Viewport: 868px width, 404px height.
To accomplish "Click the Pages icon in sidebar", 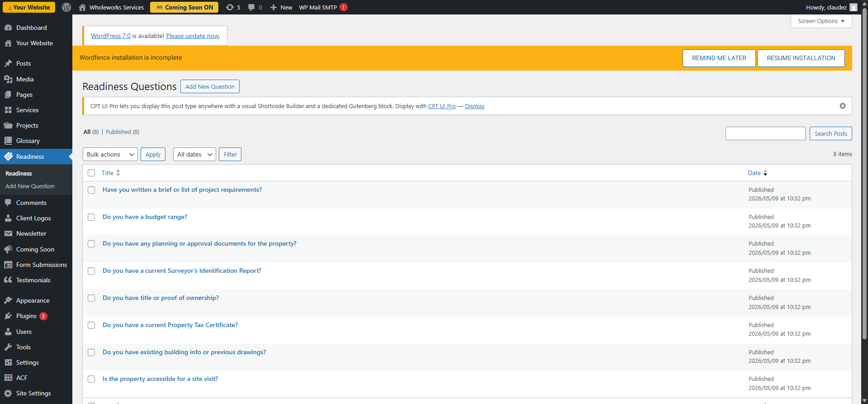I will (8, 95).
